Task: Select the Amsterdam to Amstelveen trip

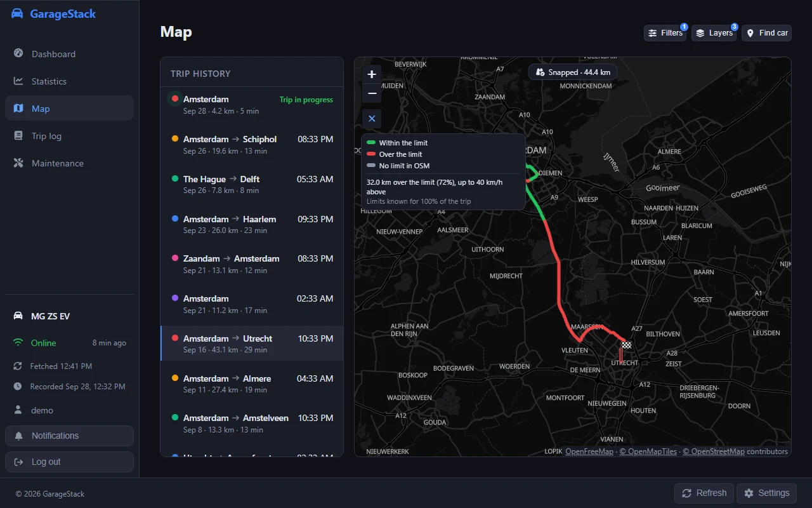Action: click(x=252, y=424)
